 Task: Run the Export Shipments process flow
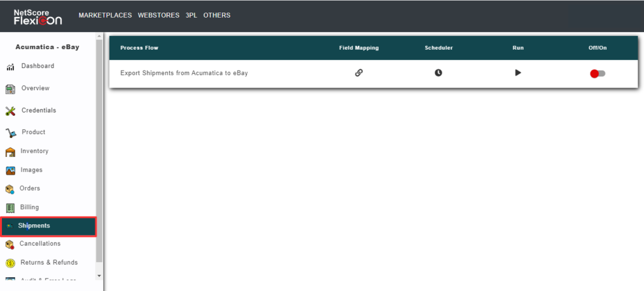pos(518,72)
